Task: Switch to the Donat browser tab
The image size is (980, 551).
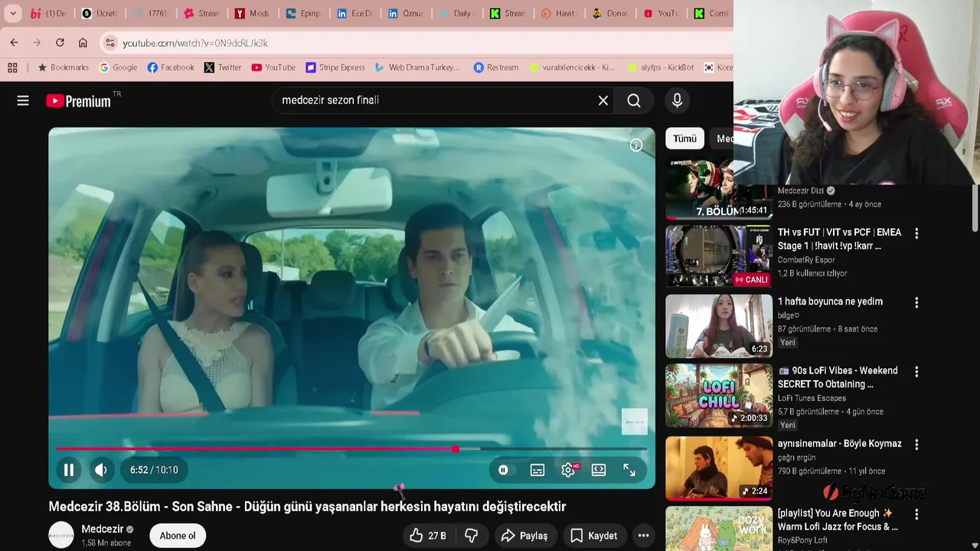Action: click(x=610, y=13)
